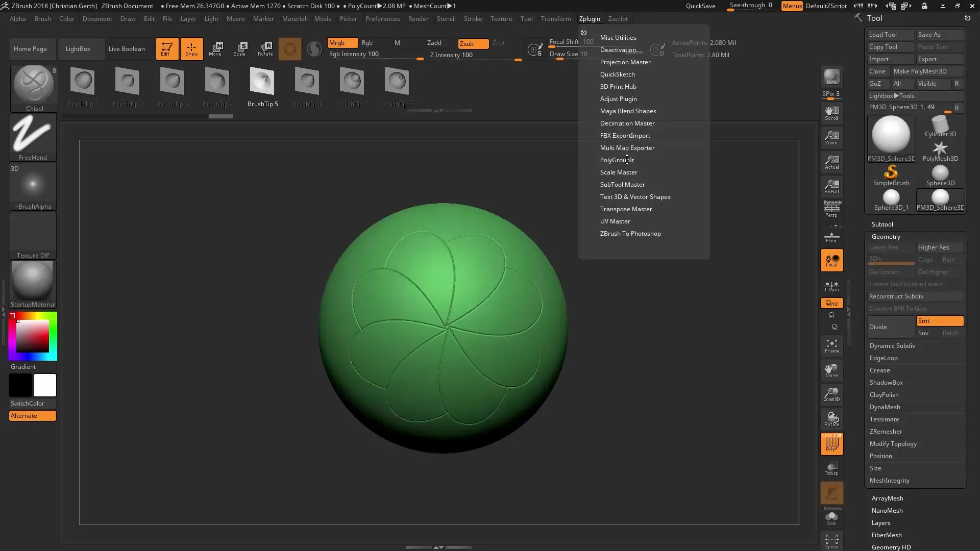Click the Actual size icon
Viewport: 980px width, 551px height.
point(831,162)
